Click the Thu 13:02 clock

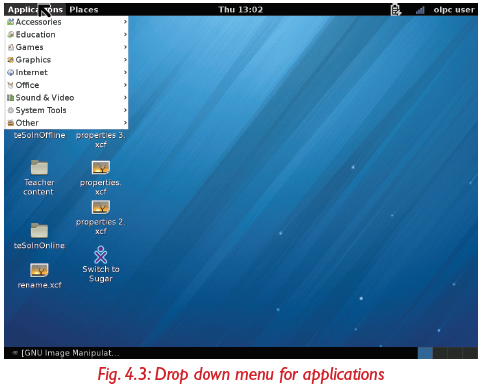coord(241,10)
